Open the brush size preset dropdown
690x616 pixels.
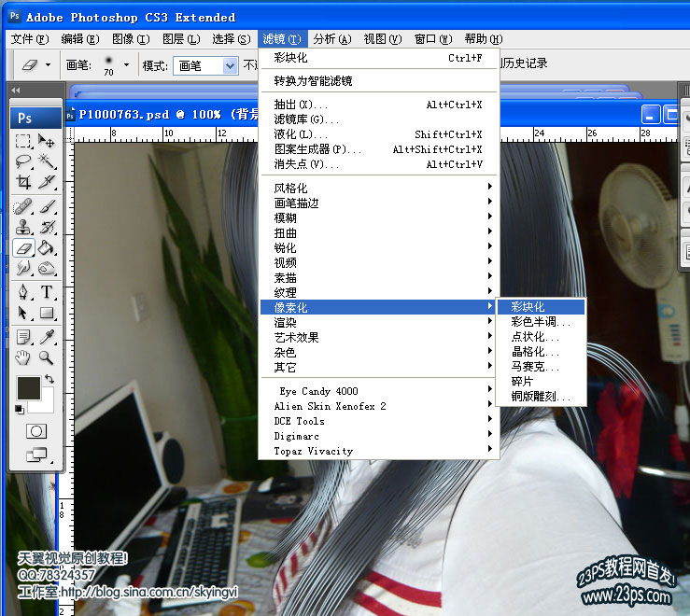point(126,65)
